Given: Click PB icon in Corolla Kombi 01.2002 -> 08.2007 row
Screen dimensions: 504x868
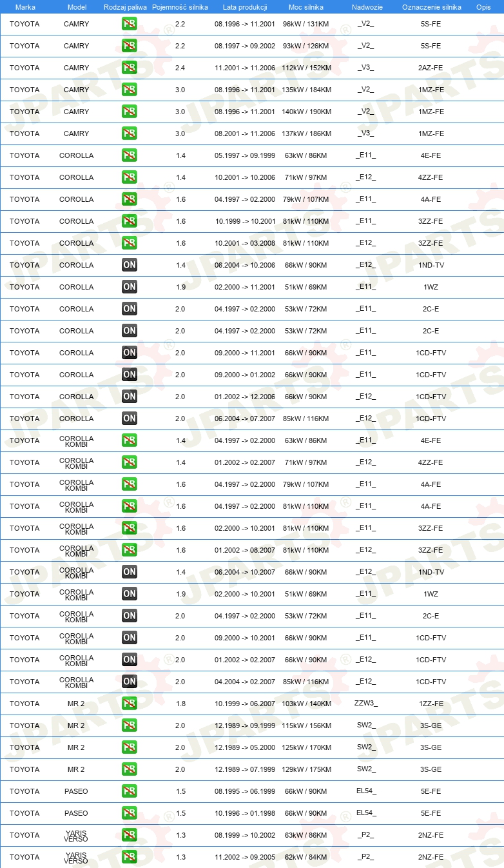Looking at the screenshot, I should [129, 550].
